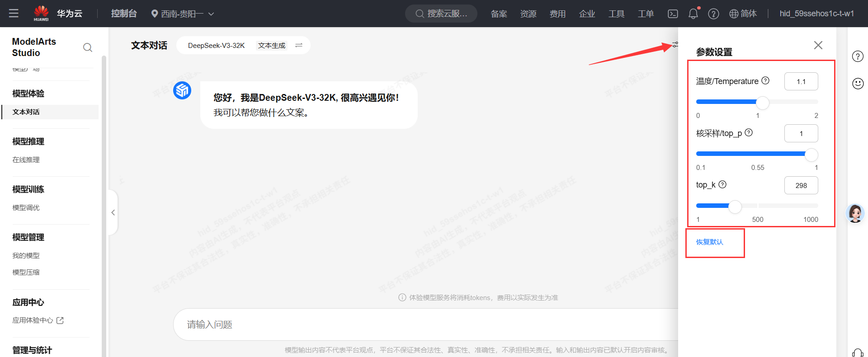
Task: Click the Temperature slider handle
Action: (x=763, y=103)
